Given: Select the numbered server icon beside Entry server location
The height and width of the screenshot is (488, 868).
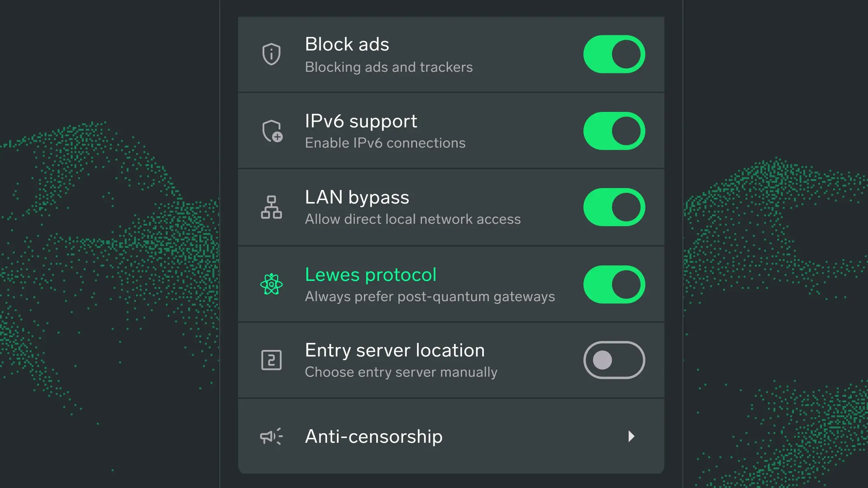Looking at the screenshot, I should click(271, 360).
